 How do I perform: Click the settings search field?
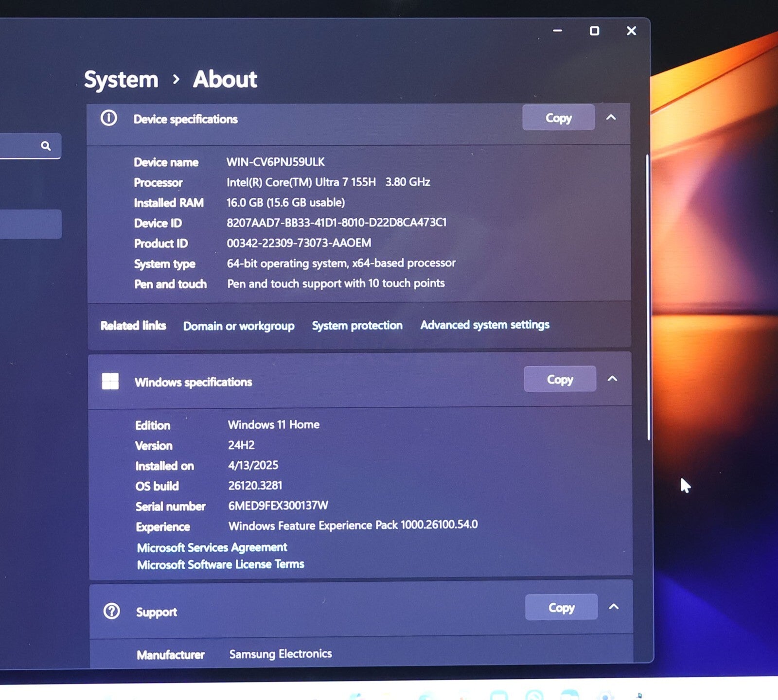point(29,146)
